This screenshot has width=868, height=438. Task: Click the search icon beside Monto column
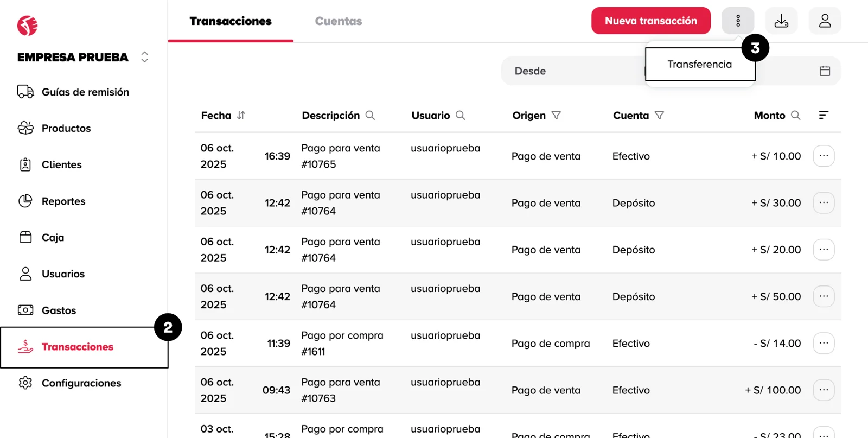tap(795, 115)
